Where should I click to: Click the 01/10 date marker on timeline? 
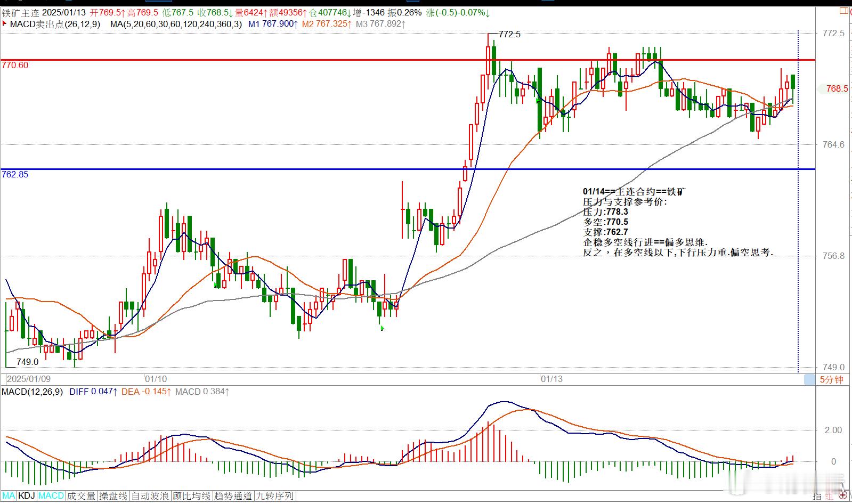[156, 379]
